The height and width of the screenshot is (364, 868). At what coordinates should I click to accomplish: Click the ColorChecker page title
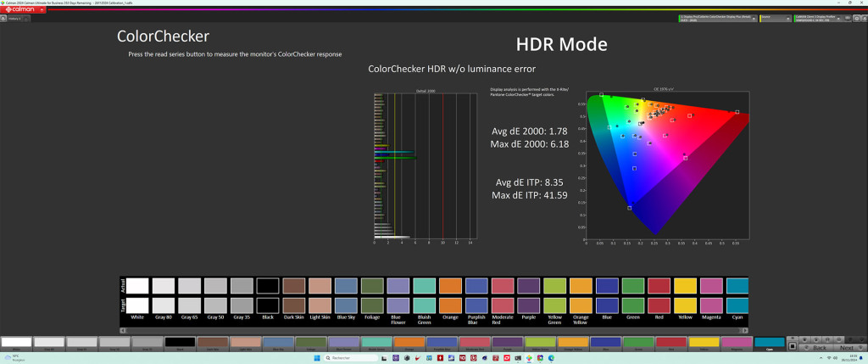pyautogui.click(x=163, y=36)
